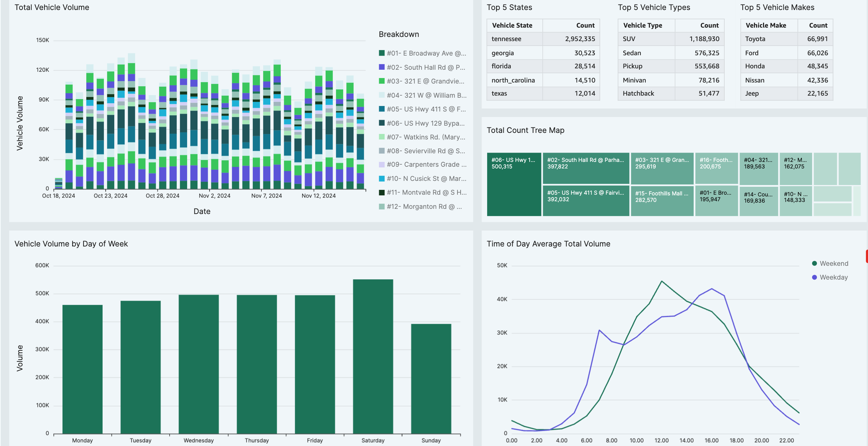
Task: Click the "#07- Watkins Rd." legend swatch
Action: 381,137
